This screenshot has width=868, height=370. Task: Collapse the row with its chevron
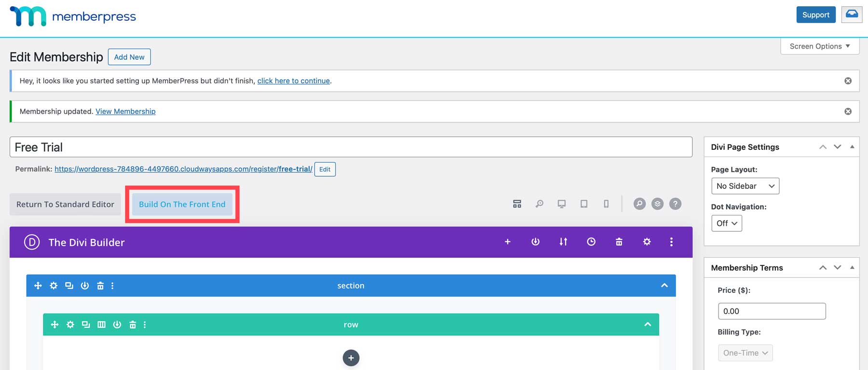point(648,324)
